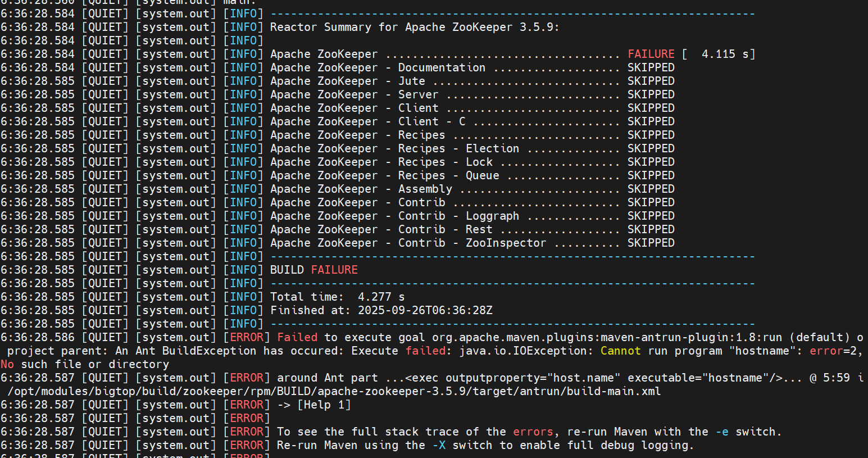Click SKIPPED status on the Contrib - Rest line
This screenshot has width=868, height=458.
pos(651,229)
